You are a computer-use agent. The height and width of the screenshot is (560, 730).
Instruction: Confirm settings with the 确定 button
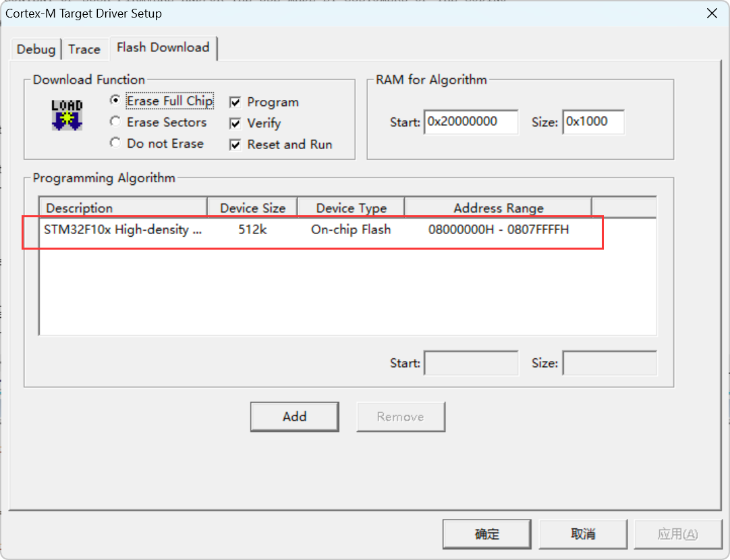[x=486, y=534]
